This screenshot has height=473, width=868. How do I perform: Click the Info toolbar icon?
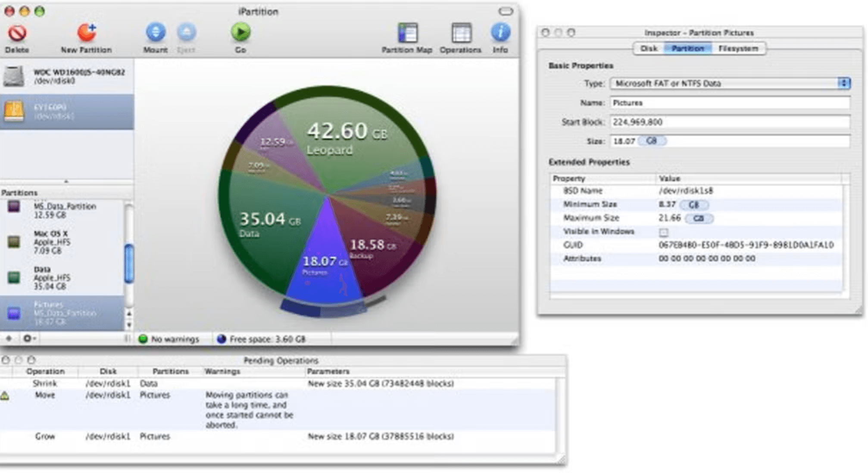(500, 33)
